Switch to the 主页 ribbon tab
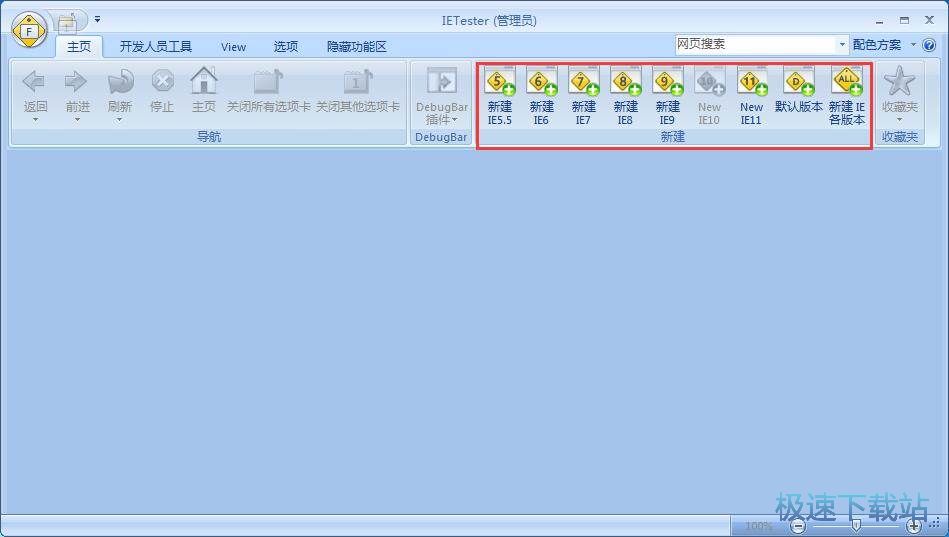949x537 pixels. (x=79, y=47)
